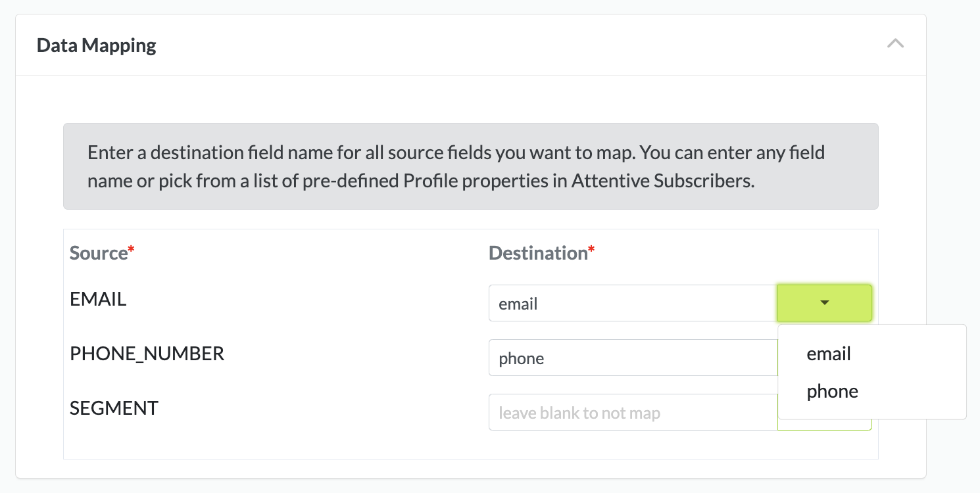Open the EMAIL destination dropdown arrow

coord(824,303)
